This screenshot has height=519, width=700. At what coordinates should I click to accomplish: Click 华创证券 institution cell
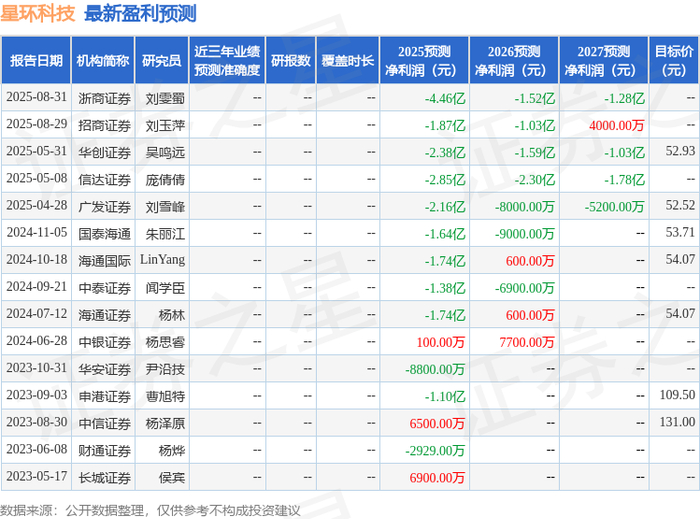(x=104, y=153)
